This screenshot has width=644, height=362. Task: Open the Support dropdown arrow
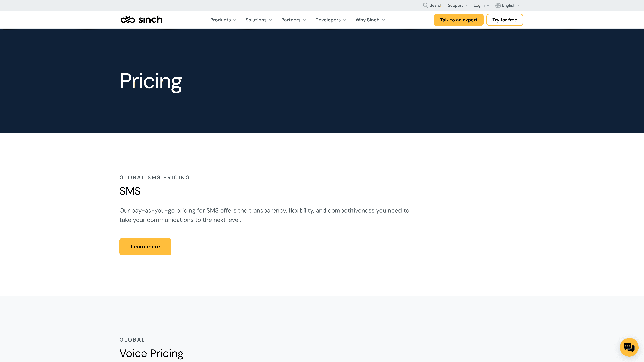466,6
